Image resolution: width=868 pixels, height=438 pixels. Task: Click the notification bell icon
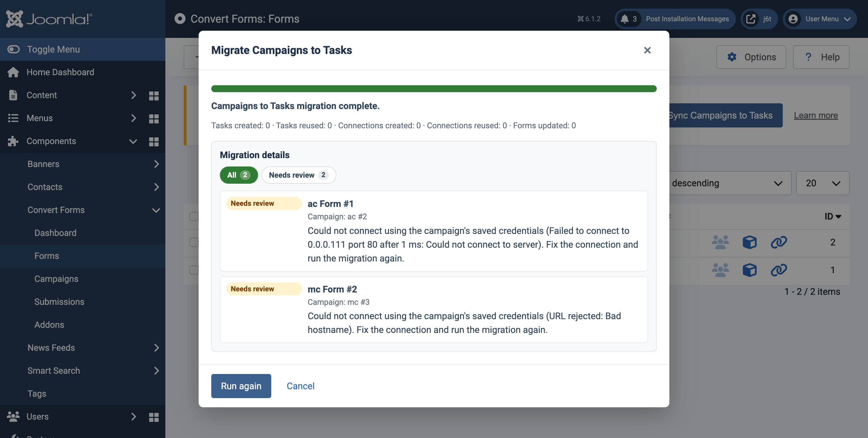pos(624,19)
